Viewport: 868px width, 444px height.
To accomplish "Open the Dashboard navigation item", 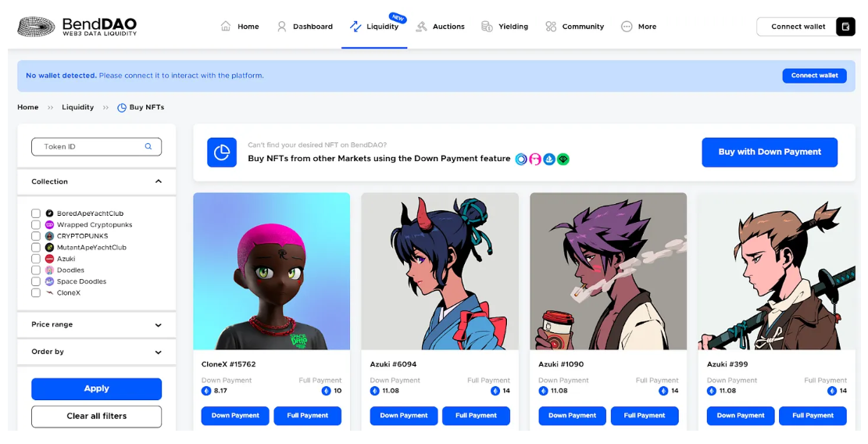I will click(305, 26).
